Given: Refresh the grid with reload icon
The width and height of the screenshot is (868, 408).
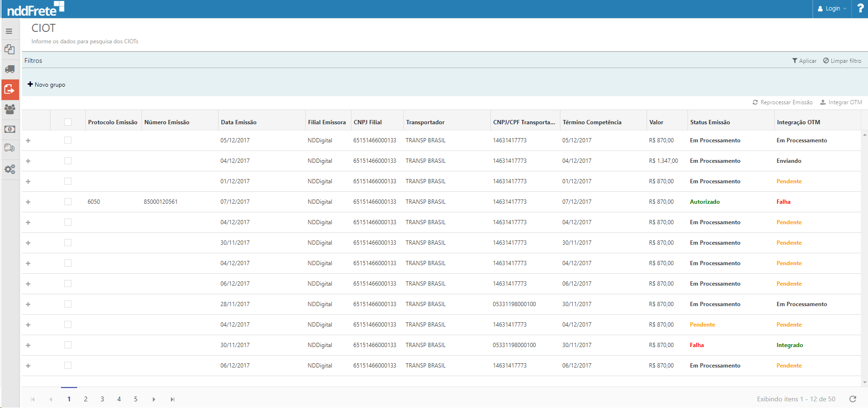Looking at the screenshot, I should coord(852,399).
